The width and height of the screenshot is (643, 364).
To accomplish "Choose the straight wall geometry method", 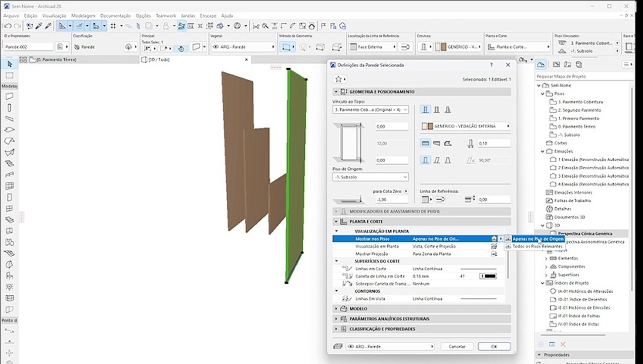I will tap(425, 144).
